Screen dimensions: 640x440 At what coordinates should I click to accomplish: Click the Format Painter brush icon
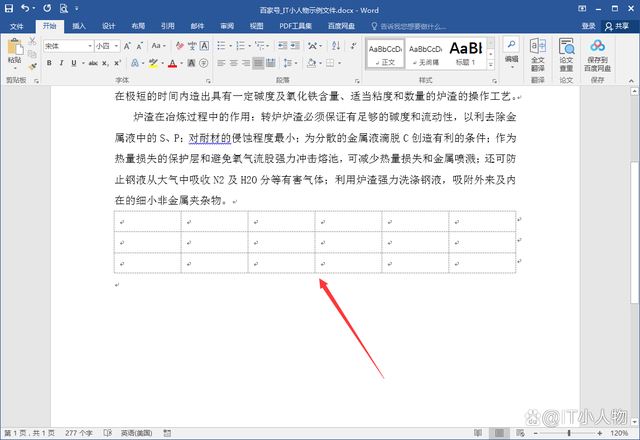pyautogui.click(x=33, y=66)
